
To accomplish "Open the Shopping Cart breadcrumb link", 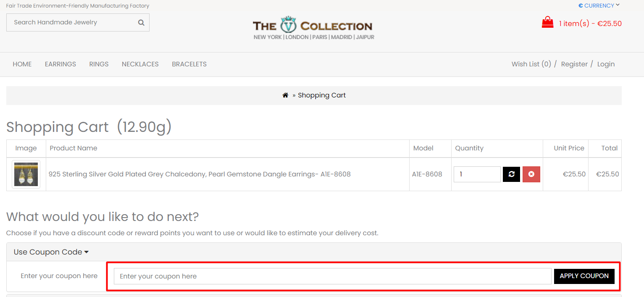I will click(x=321, y=95).
